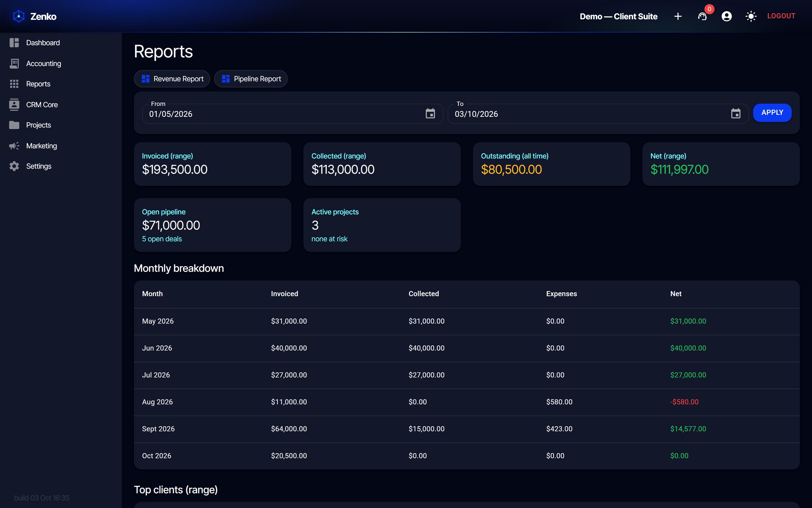Image resolution: width=812 pixels, height=508 pixels.
Task: Switch to Pipeline Report tab
Action: (251, 79)
